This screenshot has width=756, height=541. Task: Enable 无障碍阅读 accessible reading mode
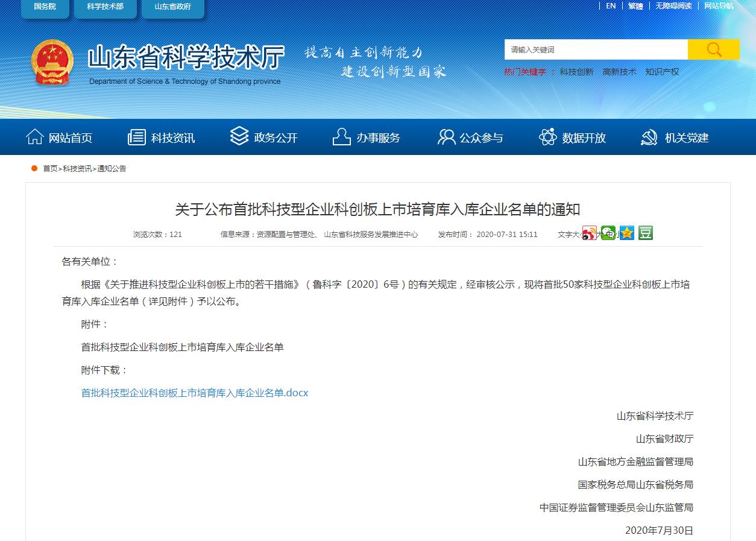(673, 6)
